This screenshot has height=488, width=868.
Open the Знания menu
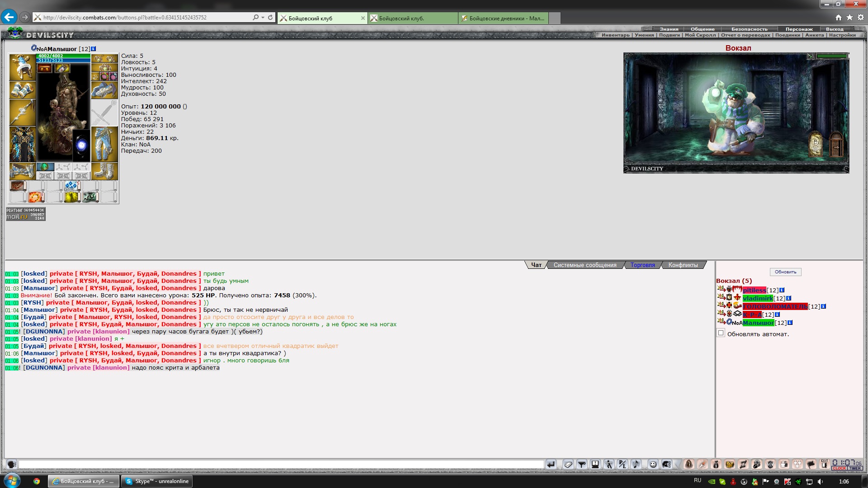669,29
